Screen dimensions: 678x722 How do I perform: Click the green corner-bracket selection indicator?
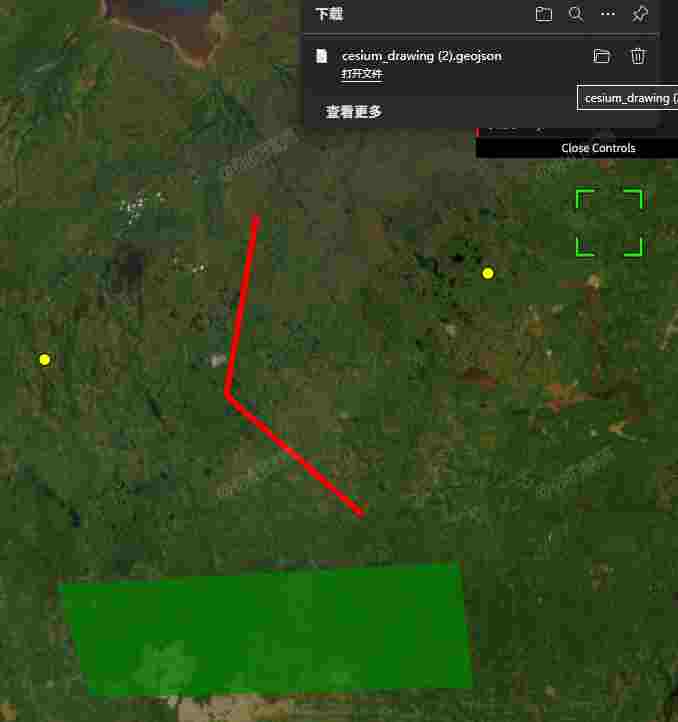pyautogui.click(x=609, y=222)
